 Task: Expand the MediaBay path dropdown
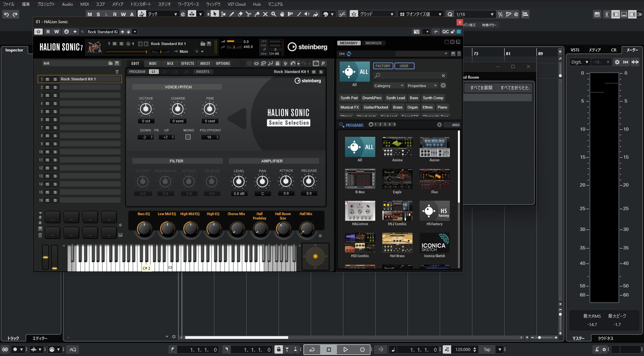[x=446, y=54]
